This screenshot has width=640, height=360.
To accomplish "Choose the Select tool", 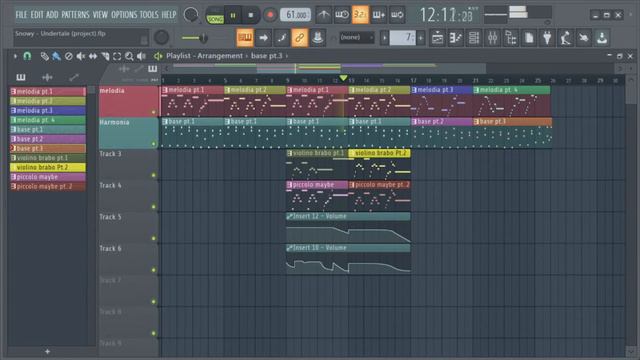I will pos(117,56).
